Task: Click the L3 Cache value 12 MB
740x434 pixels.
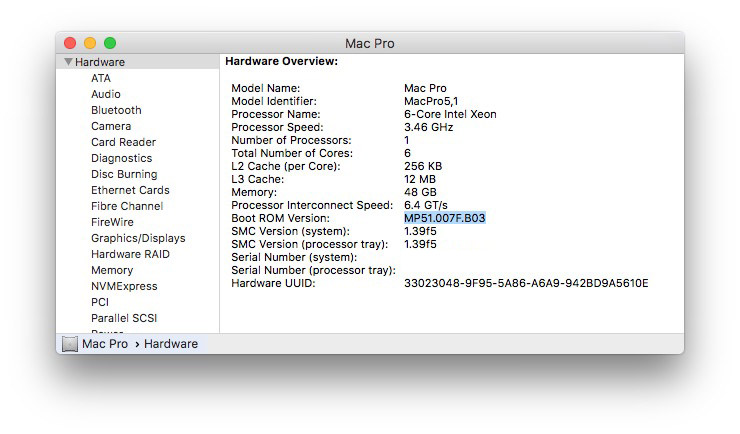Action: [x=420, y=179]
